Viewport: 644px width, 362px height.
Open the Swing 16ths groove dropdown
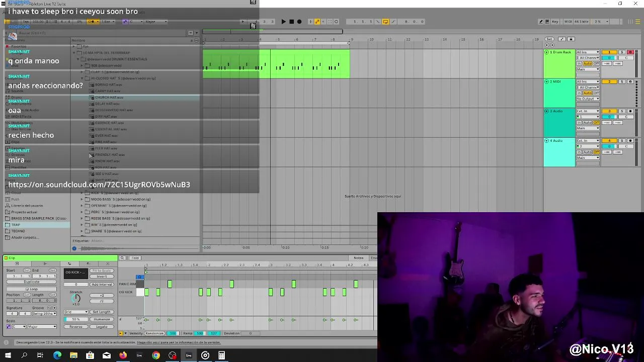pyautogui.click(x=44, y=314)
